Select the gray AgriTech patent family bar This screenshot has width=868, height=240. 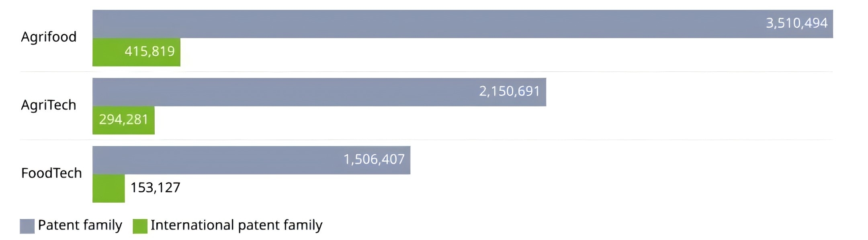tap(281, 92)
